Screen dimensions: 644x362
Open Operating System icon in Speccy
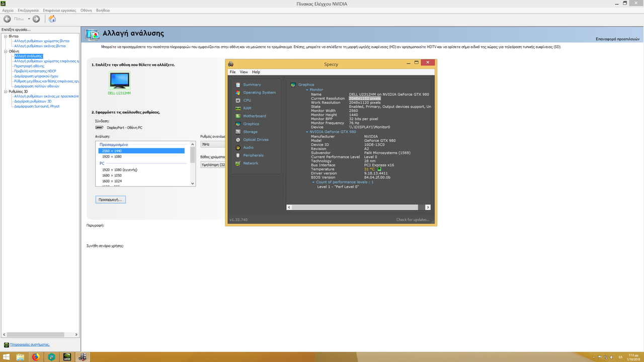point(237,93)
